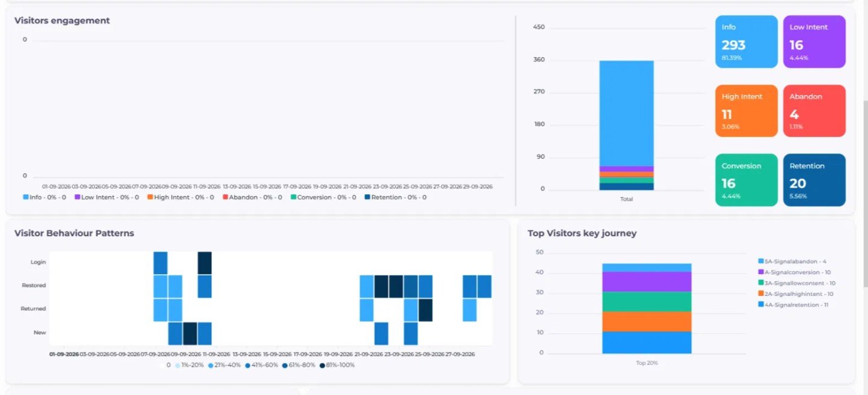Click the 'New' row label in heatmap

[x=40, y=332]
